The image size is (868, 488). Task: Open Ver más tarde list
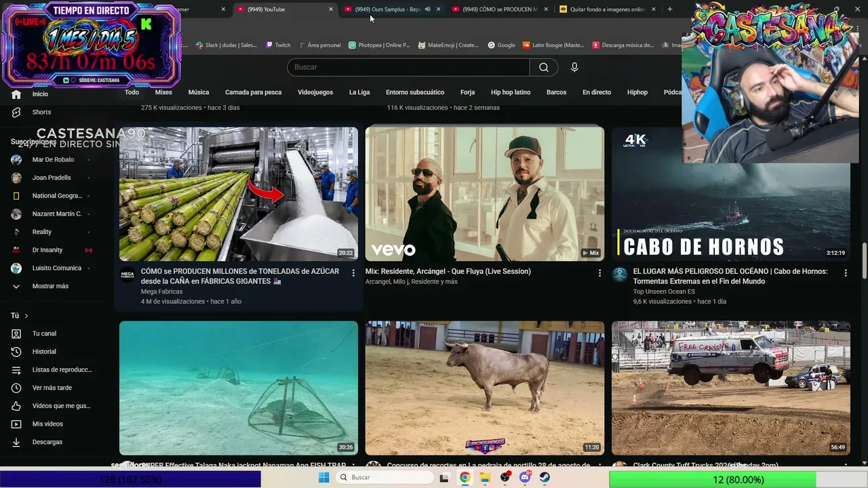click(52, 388)
